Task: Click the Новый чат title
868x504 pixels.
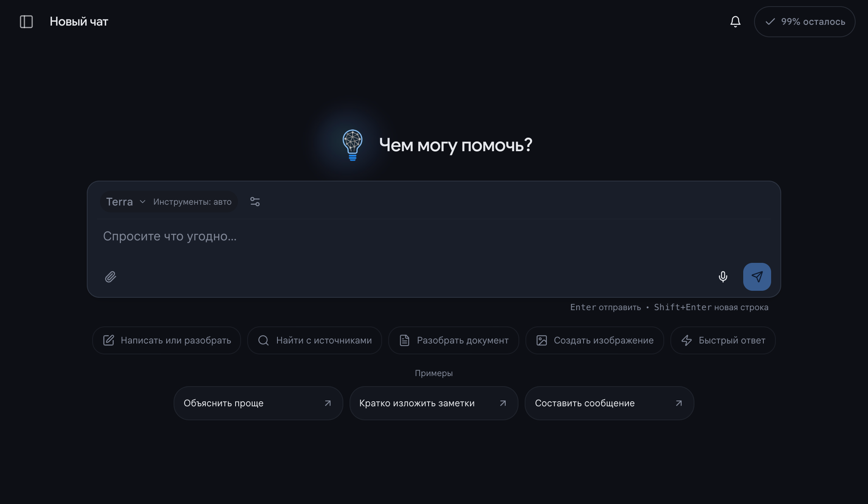Action: [79, 22]
